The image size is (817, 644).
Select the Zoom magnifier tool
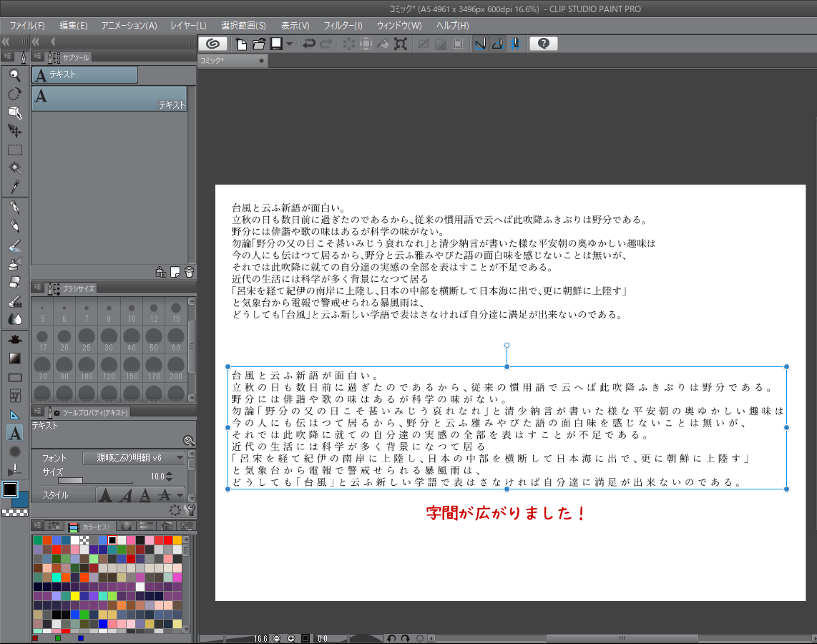pyautogui.click(x=14, y=74)
